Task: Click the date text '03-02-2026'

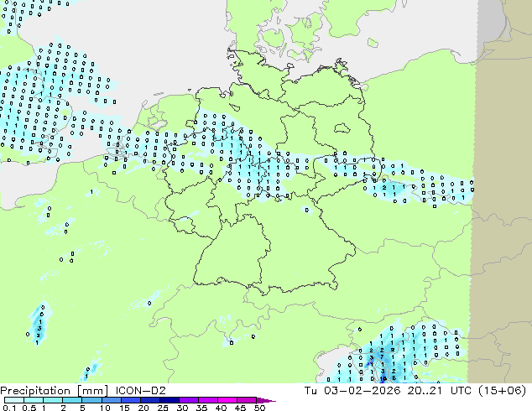Action: 362,391
